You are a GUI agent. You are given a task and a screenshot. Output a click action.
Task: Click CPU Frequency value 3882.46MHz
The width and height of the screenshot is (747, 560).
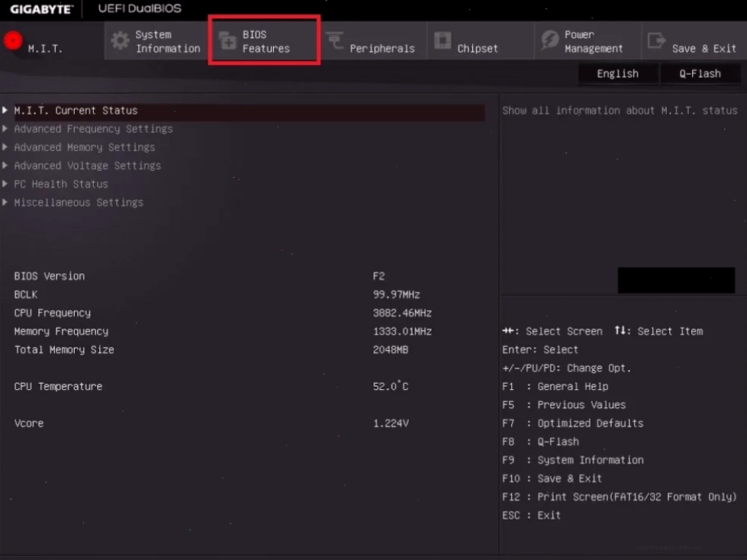(402, 314)
